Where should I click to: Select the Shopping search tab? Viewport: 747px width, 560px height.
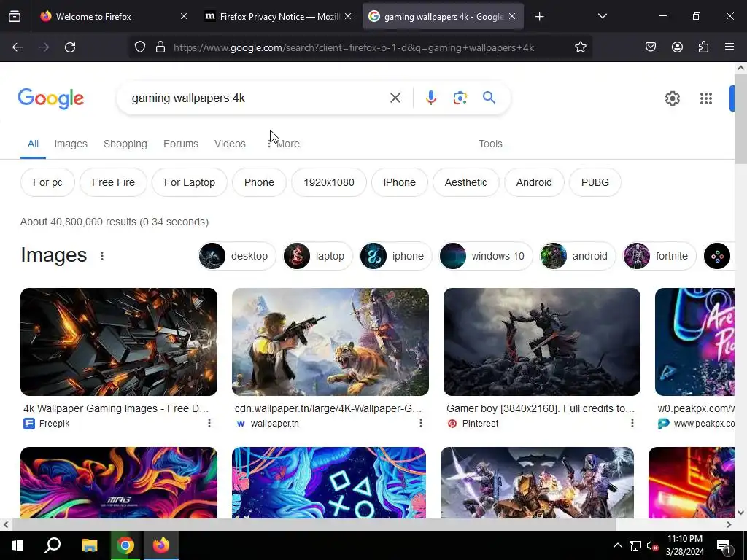coord(125,144)
